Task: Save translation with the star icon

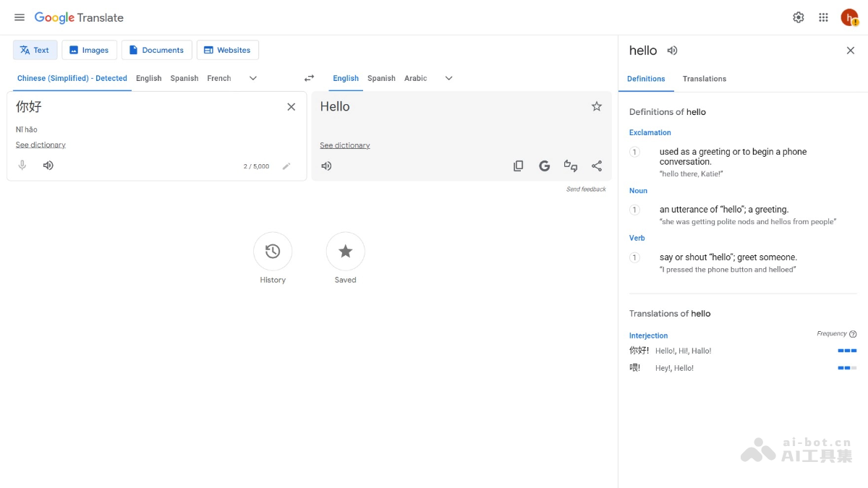Action: pyautogui.click(x=597, y=106)
